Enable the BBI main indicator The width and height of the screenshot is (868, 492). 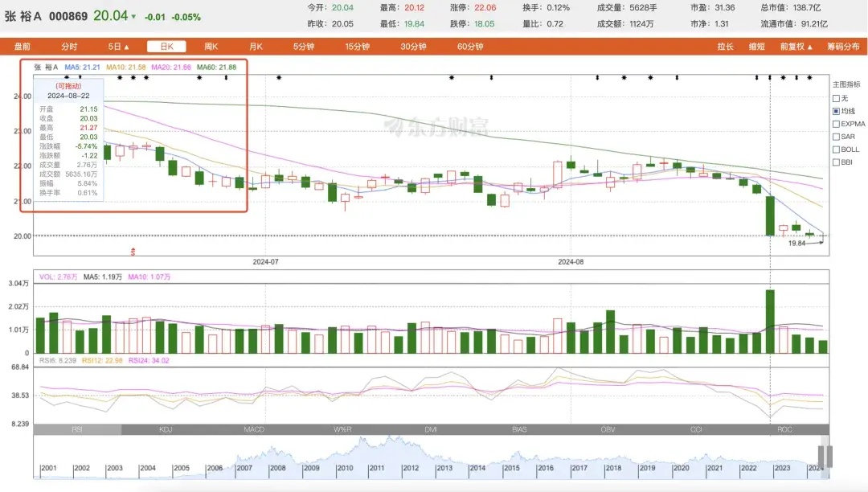tap(837, 162)
